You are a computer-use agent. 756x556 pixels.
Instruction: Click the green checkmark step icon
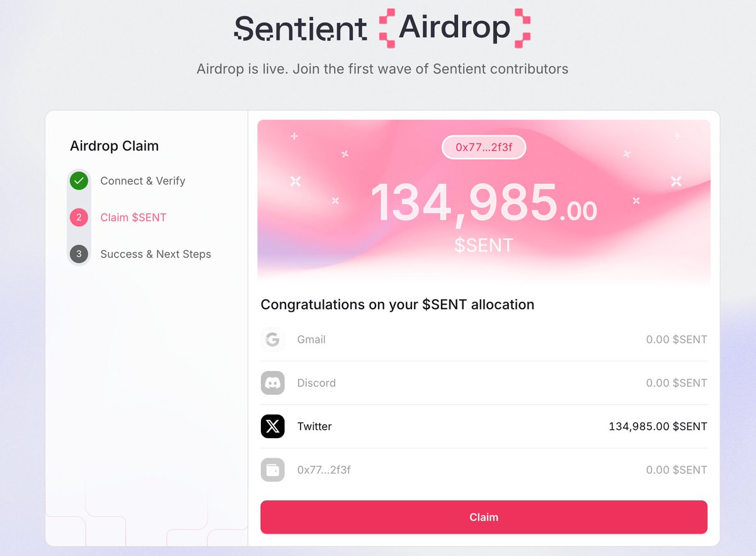79,181
